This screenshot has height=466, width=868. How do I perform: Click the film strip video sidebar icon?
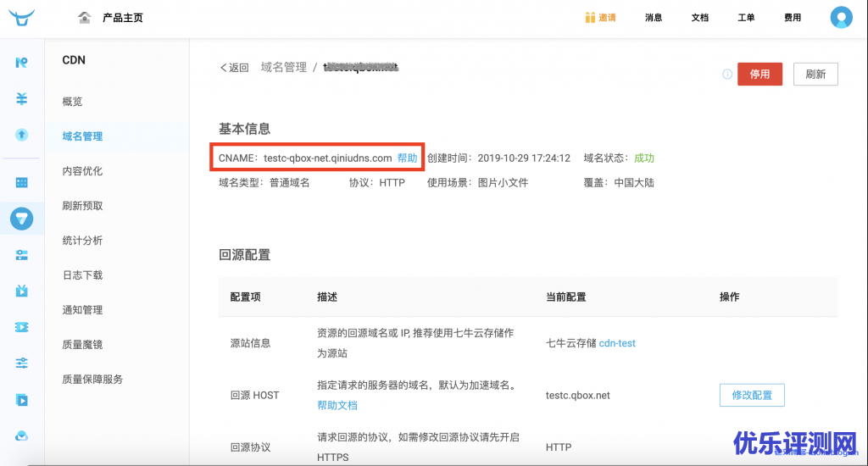click(x=21, y=327)
